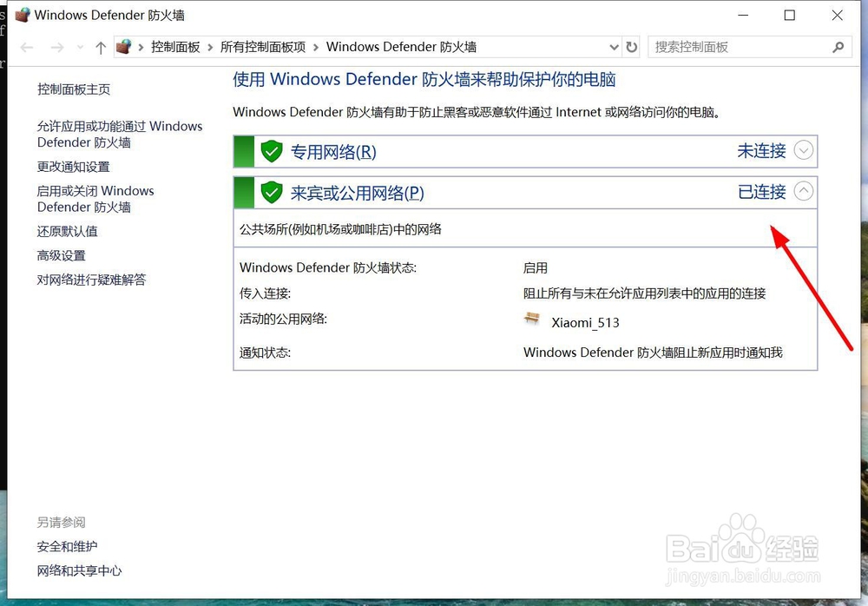Image resolution: width=868 pixels, height=606 pixels.
Task: Go up one level with up arrow
Action: (100, 48)
